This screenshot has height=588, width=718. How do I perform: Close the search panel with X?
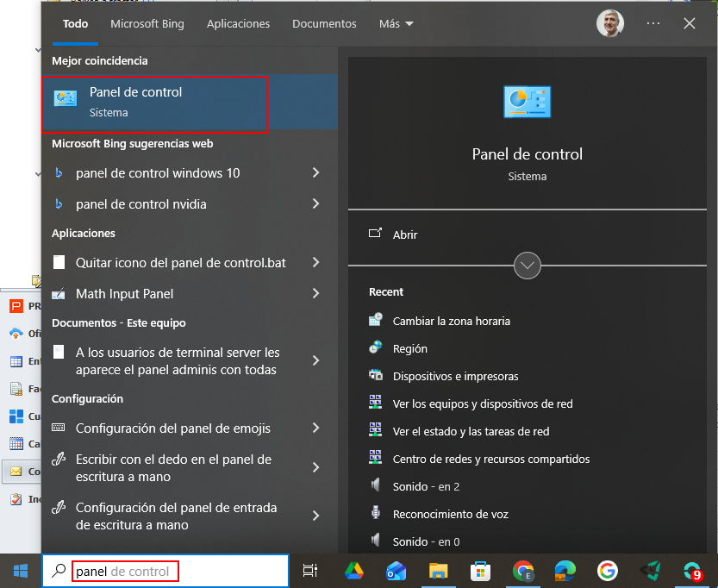tap(690, 23)
